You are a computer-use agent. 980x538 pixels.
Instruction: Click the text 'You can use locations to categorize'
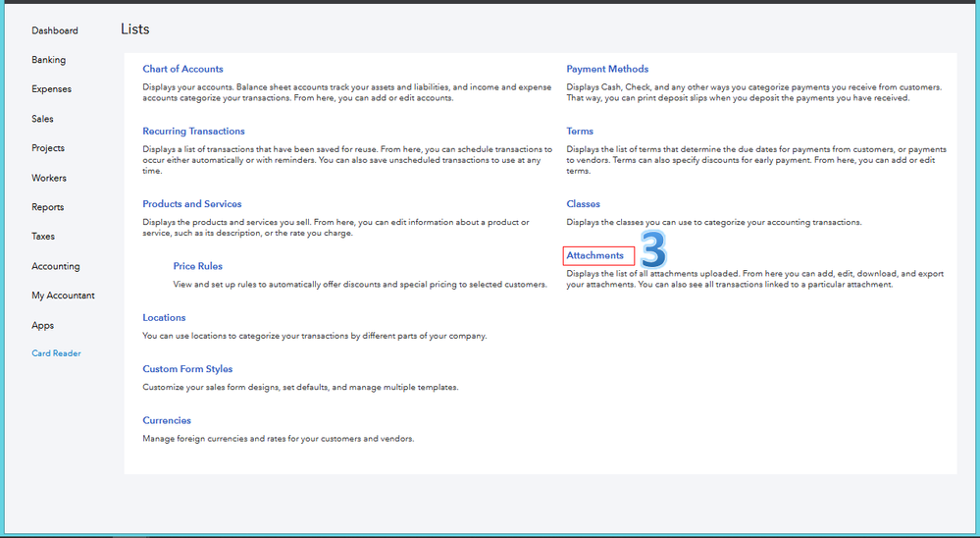tap(314, 336)
